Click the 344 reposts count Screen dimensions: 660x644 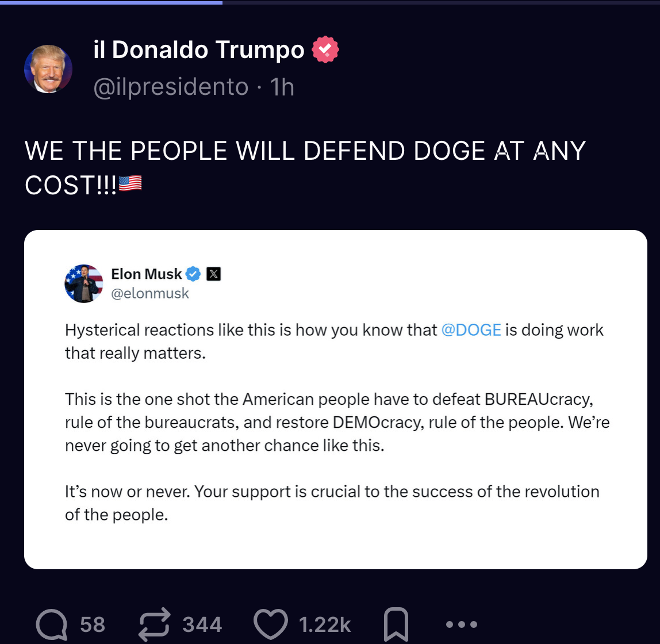click(x=202, y=624)
